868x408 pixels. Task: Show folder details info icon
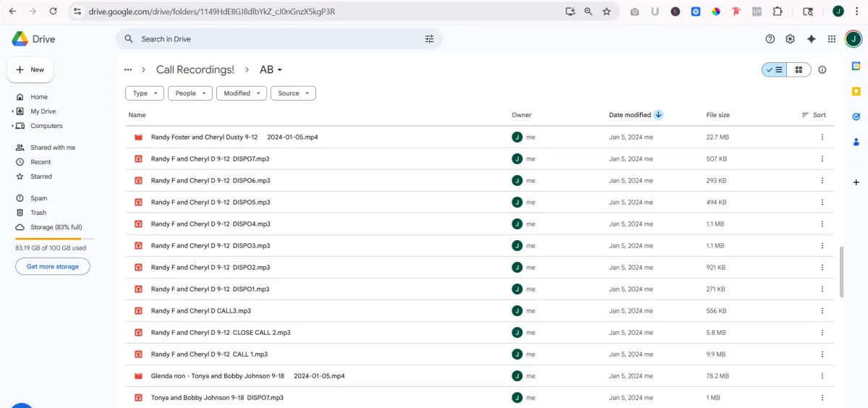tap(822, 70)
